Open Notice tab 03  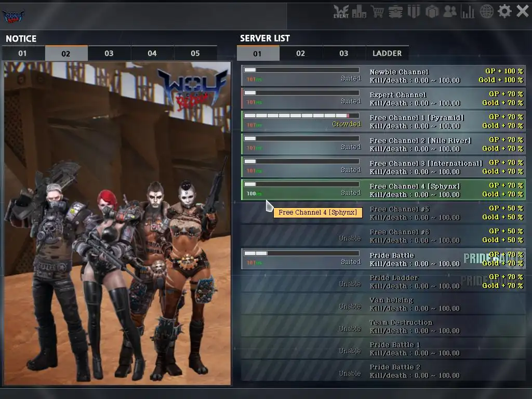(x=109, y=54)
